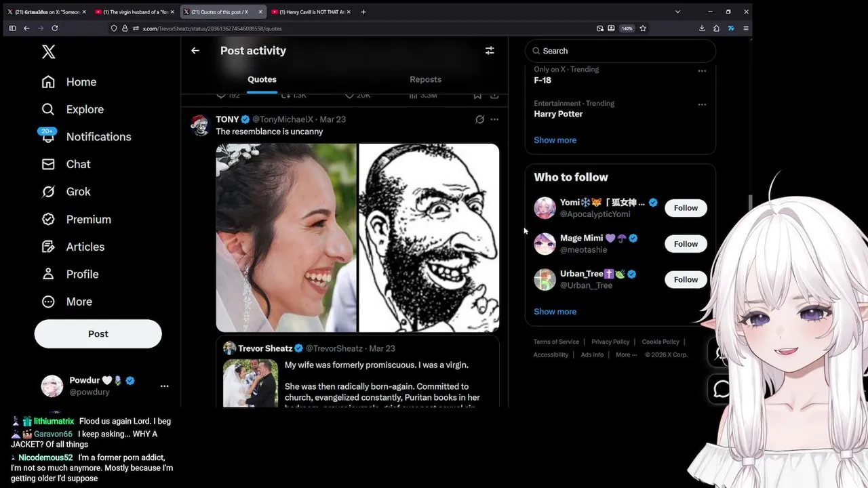Open Post activity filter settings icon
Screen dimensions: 868x488
[x=490, y=51]
